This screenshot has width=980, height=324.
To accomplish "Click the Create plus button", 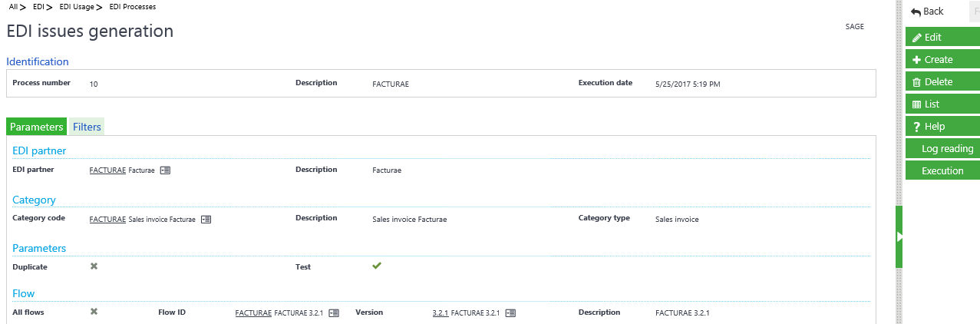I will click(x=942, y=59).
